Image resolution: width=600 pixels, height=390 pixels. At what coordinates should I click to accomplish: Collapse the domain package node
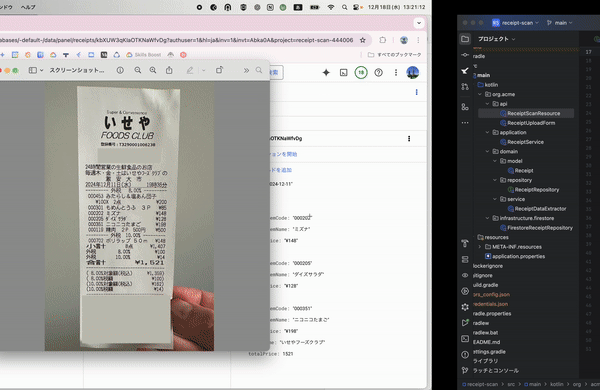point(488,151)
